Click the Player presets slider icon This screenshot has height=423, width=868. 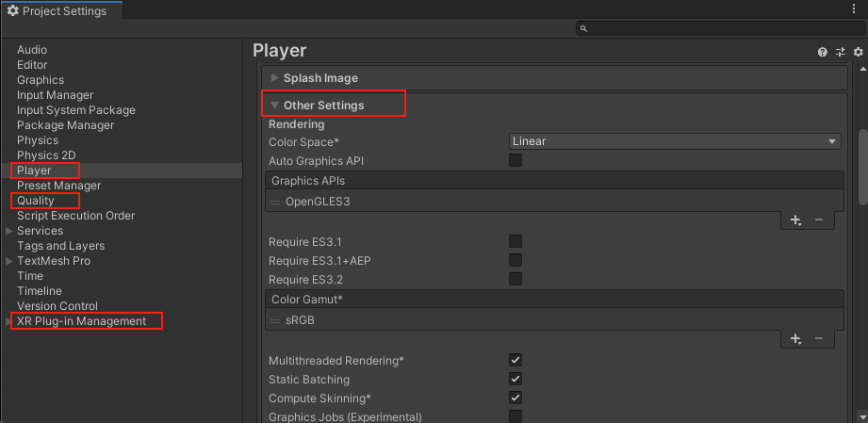840,53
